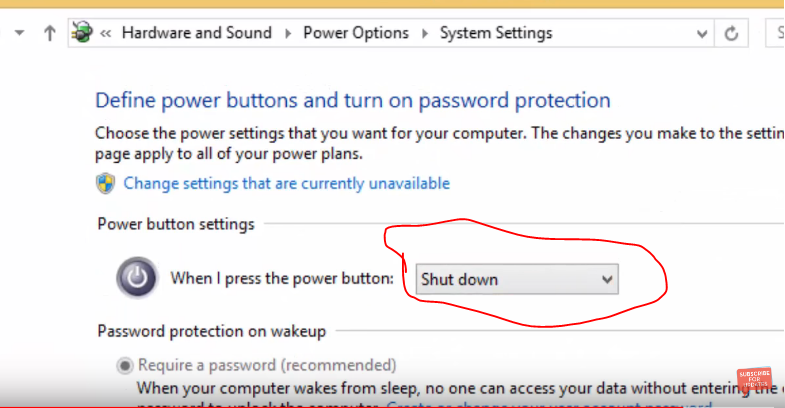Open the recent locations dropdown arrow

point(20,33)
